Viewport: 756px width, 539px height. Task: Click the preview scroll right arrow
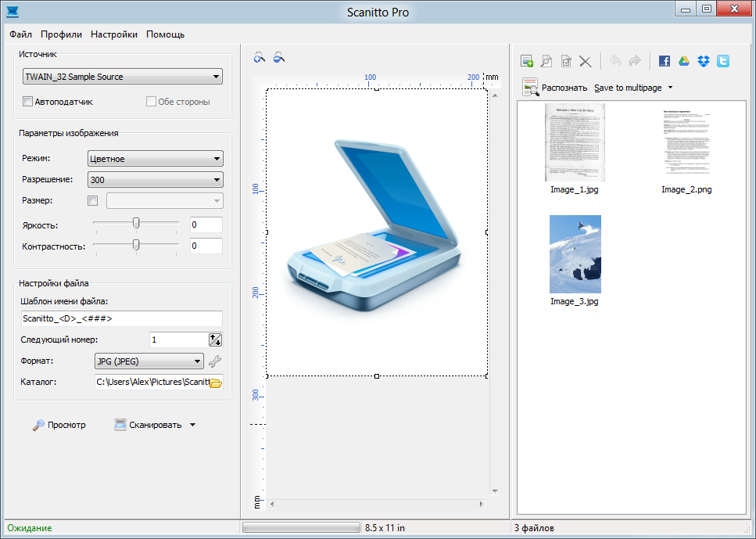(x=481, y=505)
